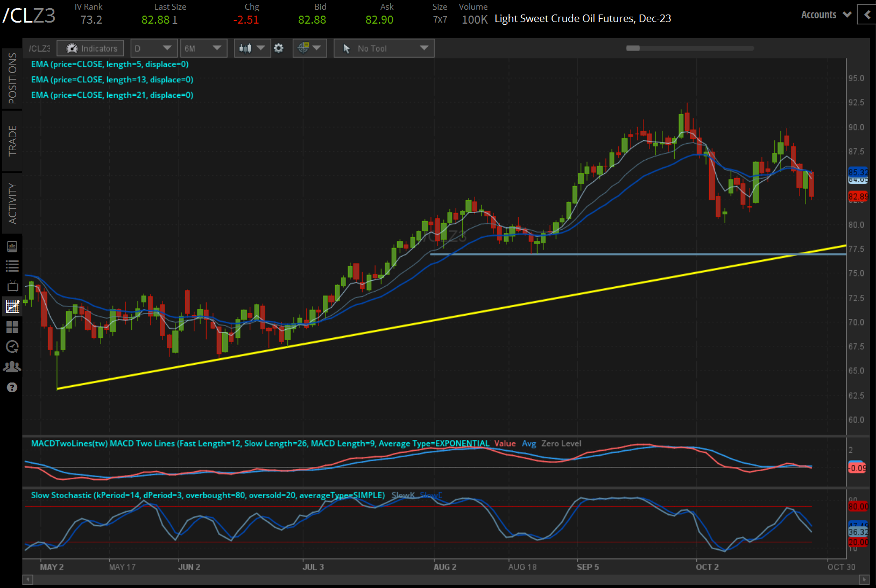This screenshot has width=876, height=588.
Task: Open the crosshair cursor mode dropdown
Action: coord(309,48)
